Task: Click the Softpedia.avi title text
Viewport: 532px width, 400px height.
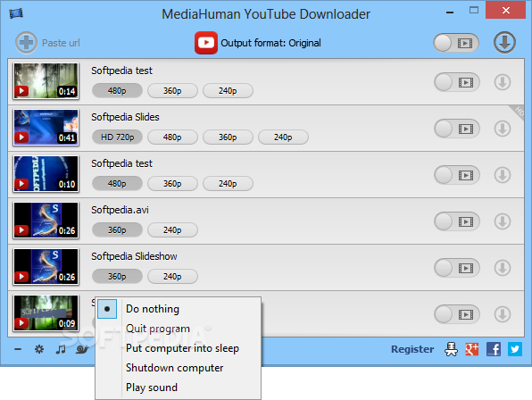Action: pos(121,210)
